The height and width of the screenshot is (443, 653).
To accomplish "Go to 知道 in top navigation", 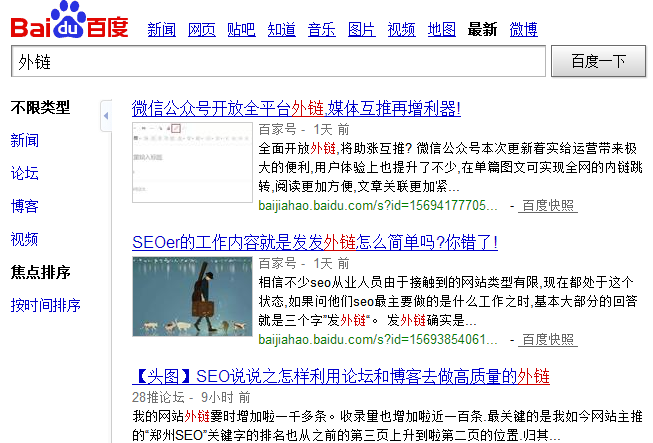I will point(282,29).
